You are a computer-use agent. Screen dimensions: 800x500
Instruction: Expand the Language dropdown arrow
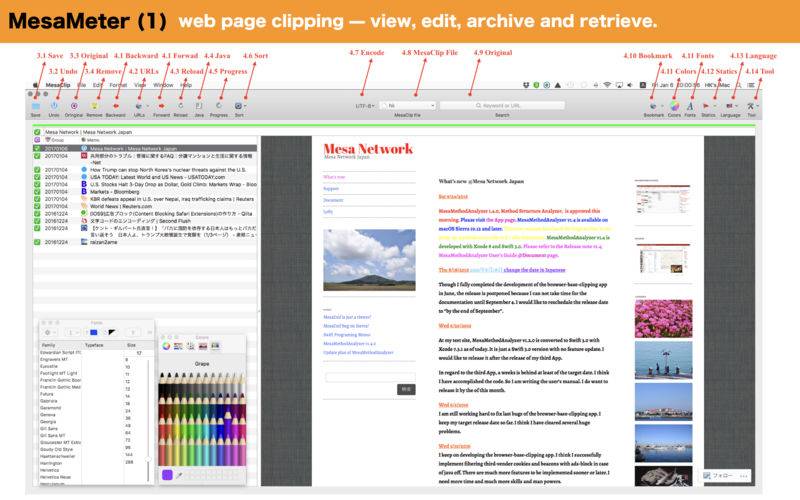(737, 106)
